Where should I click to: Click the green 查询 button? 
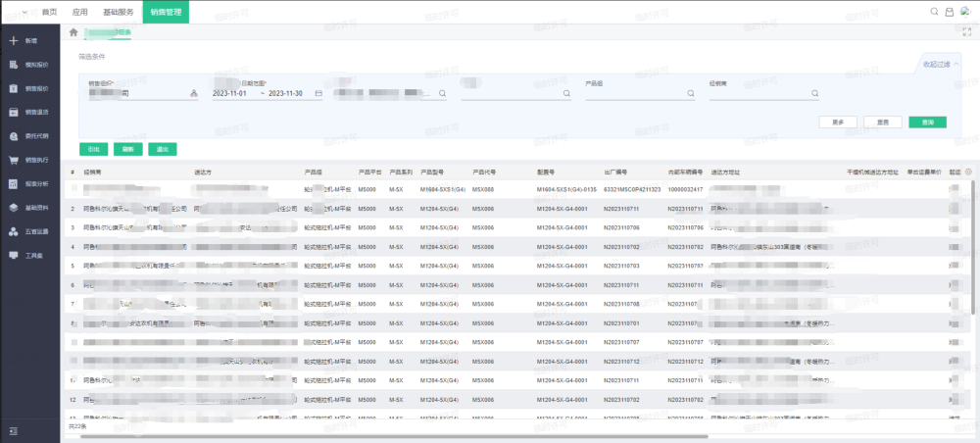(927, 122)
